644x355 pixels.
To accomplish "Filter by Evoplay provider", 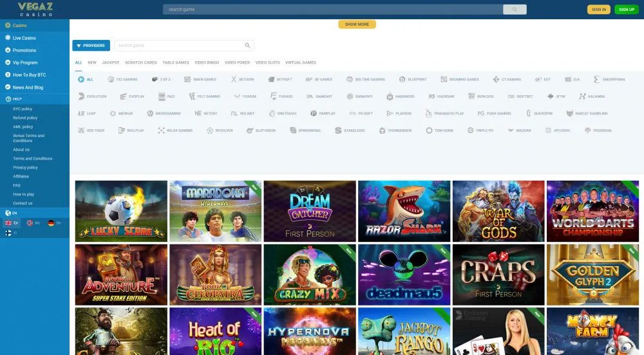I will coord(132,96).
